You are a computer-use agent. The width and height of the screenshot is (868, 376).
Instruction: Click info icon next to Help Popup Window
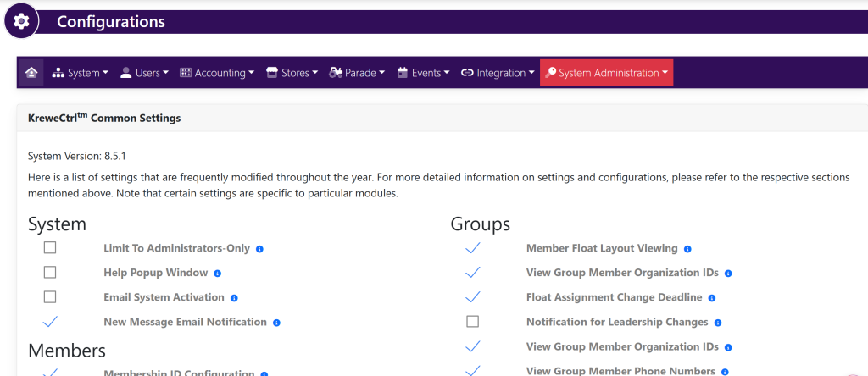(x=218, y=274)
